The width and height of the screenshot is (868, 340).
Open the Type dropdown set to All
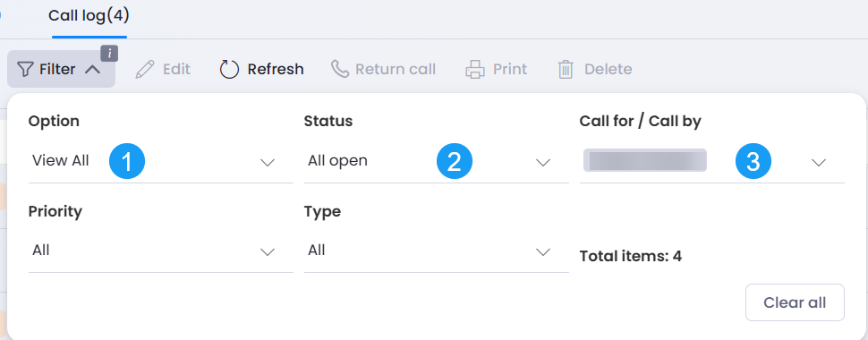pos(436,251)
